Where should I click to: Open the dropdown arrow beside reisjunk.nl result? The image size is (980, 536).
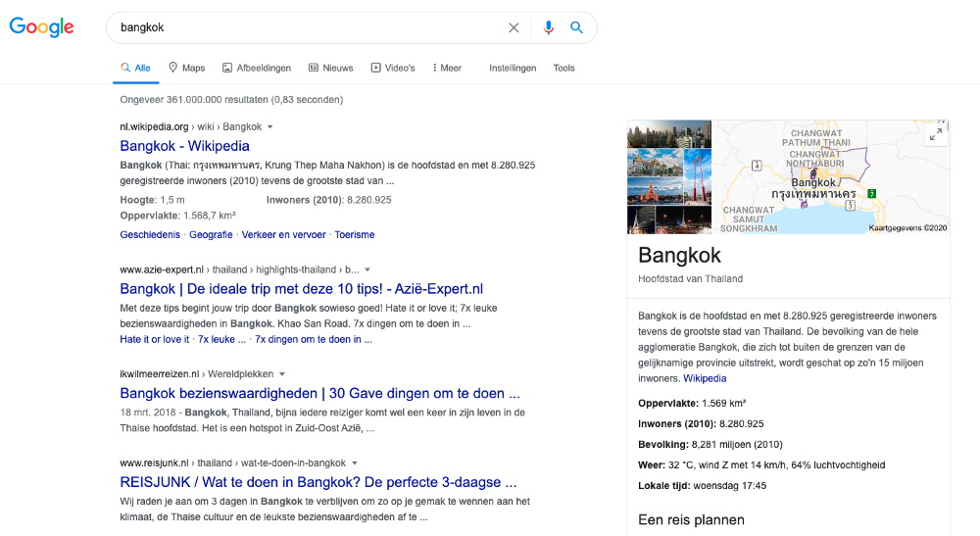355,463
